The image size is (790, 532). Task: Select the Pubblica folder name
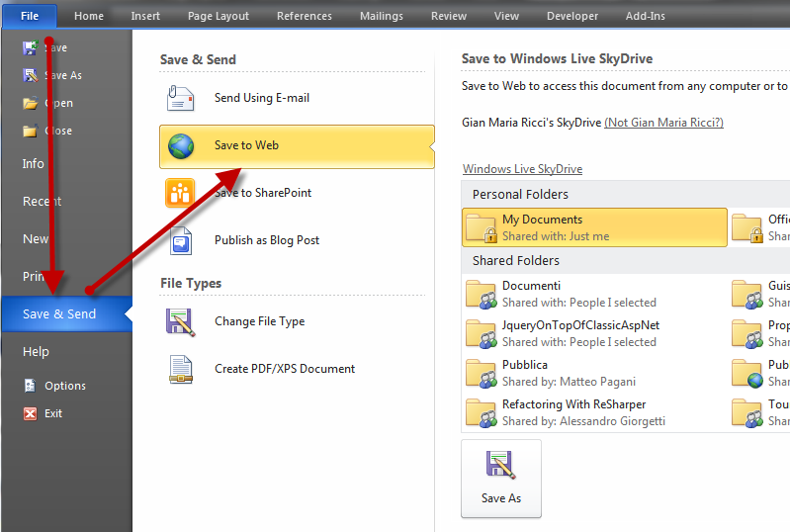pos(524,365)
